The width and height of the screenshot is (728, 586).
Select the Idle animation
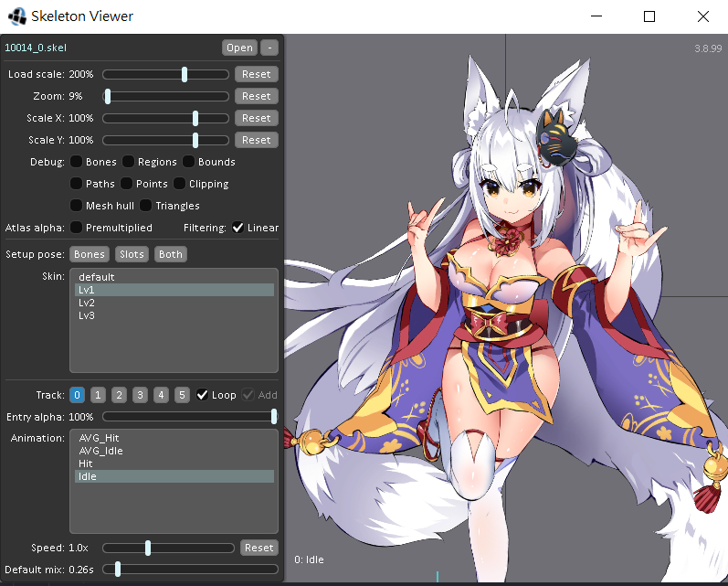174,476
